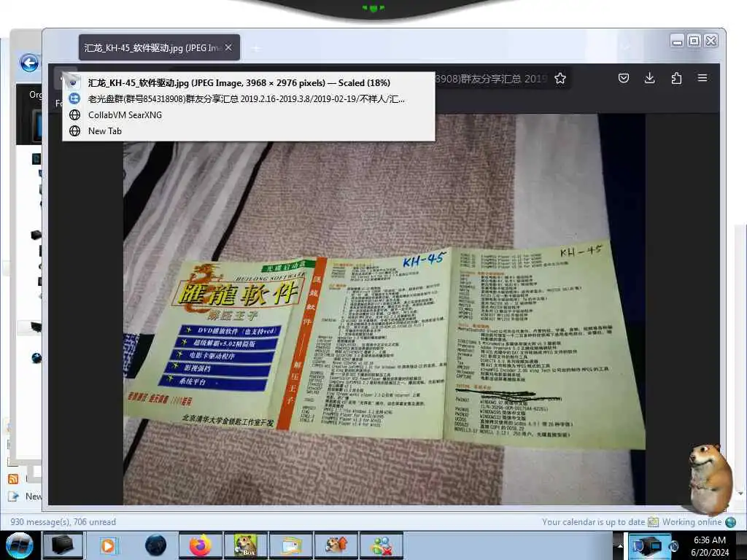
Task: Click the RSS feed icon at left
Action: tap(13, 479)
